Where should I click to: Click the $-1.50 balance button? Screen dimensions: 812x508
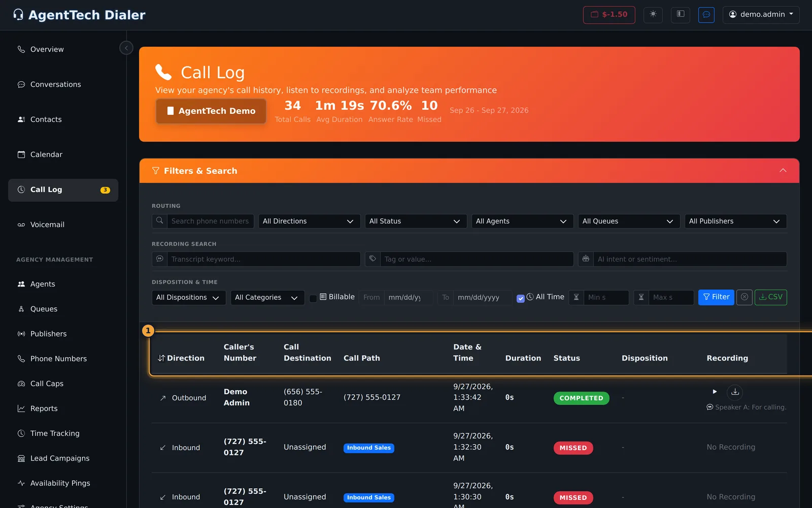(609, 15)
